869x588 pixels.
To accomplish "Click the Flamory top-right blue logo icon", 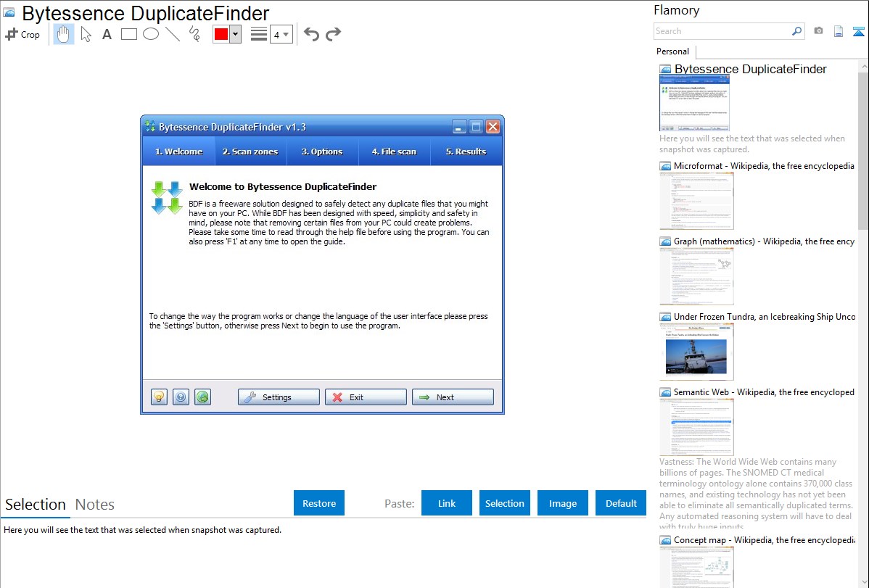I will (x=858, y=31).
